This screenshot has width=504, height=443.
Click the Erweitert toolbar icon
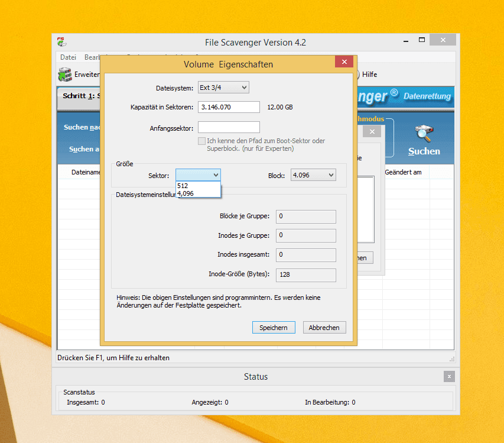[65, 75]
